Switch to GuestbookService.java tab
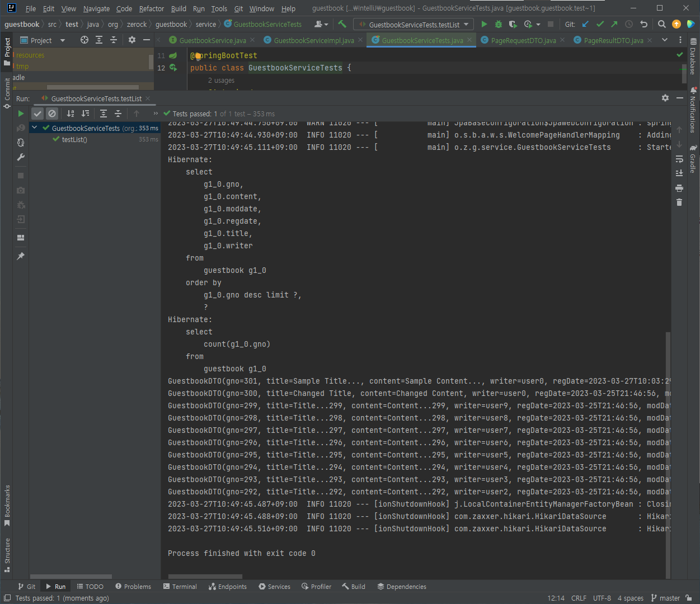 tap(212, 40)
